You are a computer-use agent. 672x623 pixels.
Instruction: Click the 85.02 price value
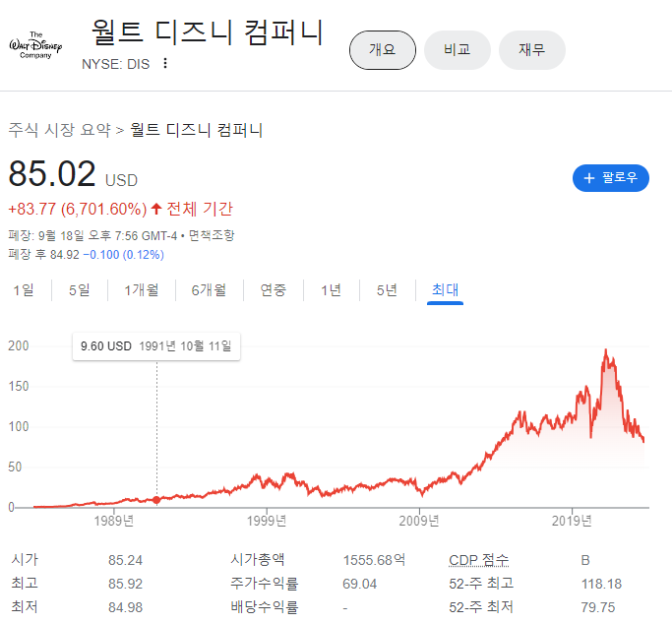pos(52,173)
